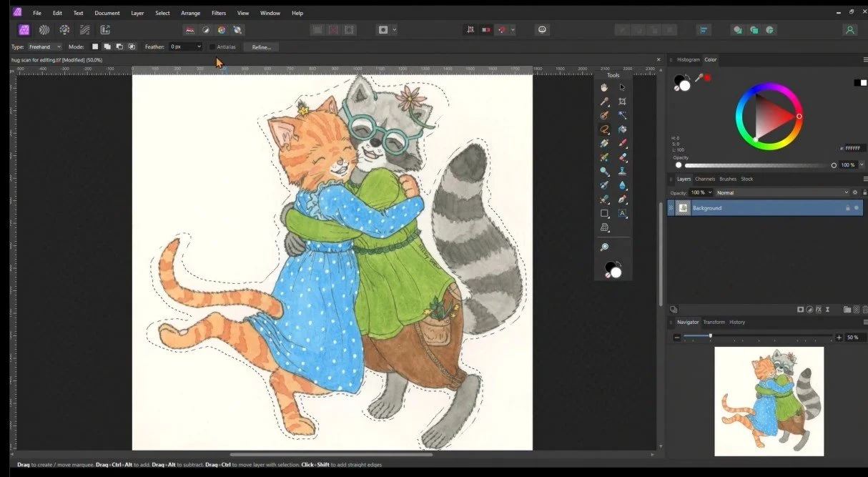Open the selection Type Freehand dropdown
Viewport: 868px width, 477px height.
tap(45, 47)
